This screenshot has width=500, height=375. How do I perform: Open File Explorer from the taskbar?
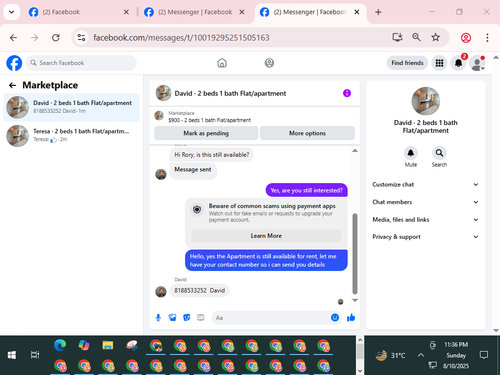click(x=108, y=345)
